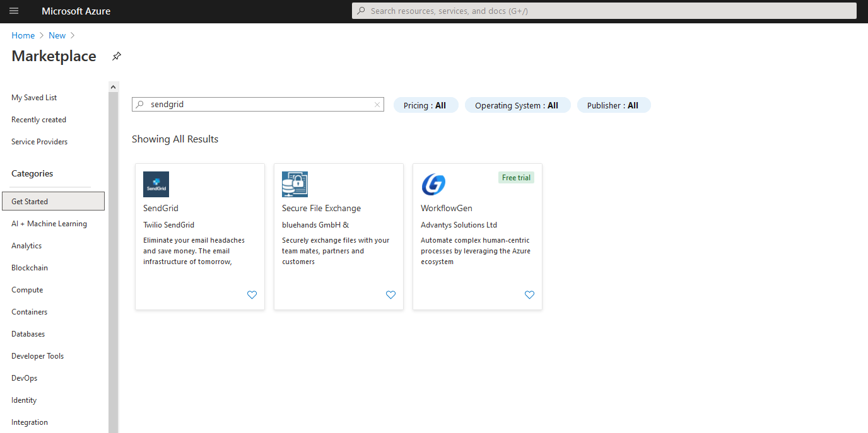Open the Recently created section
Screen dimensions: 868x433
coord(38,119)
